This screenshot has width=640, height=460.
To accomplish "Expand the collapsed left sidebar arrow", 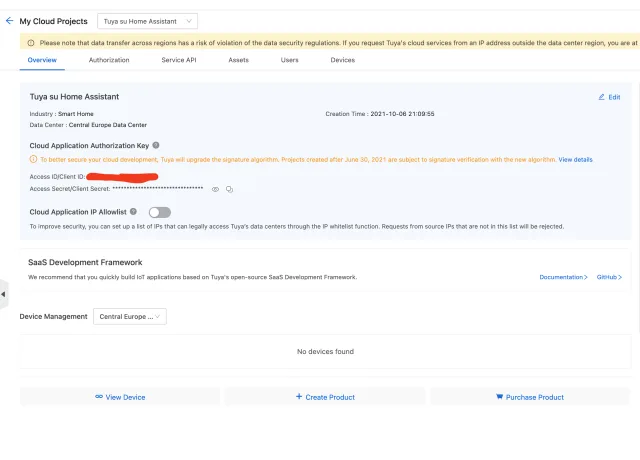I will 3,294.
